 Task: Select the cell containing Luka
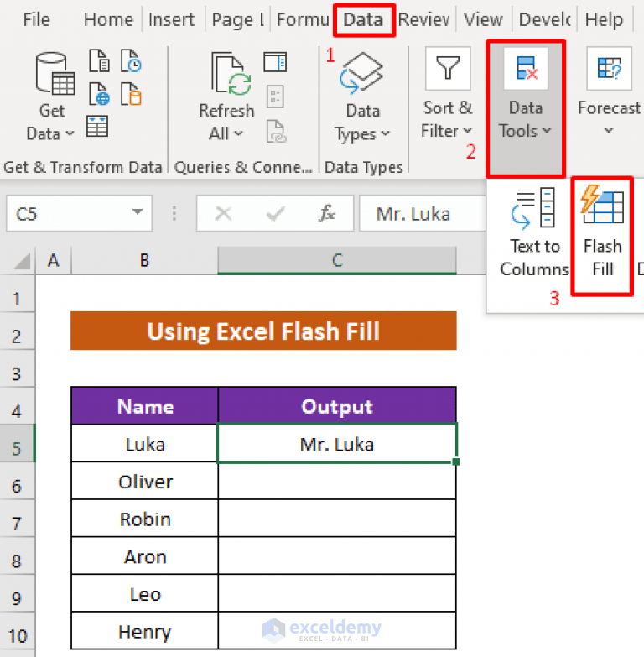pos(145,443)
